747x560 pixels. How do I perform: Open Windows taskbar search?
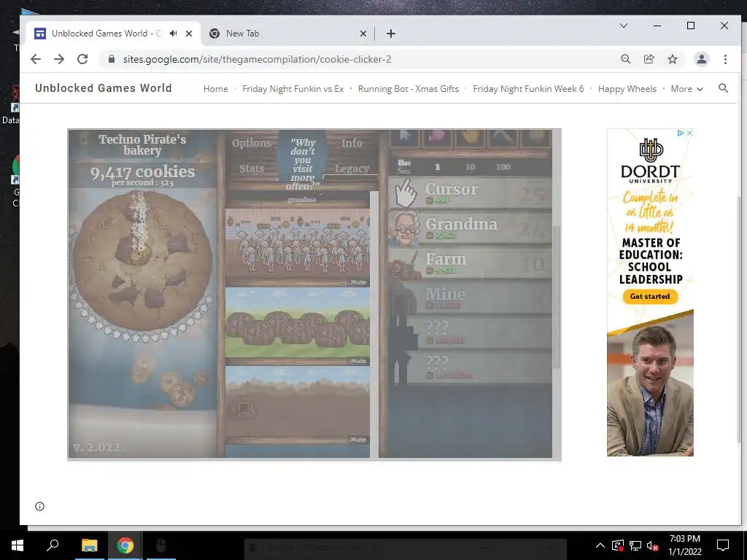point(53,545)
